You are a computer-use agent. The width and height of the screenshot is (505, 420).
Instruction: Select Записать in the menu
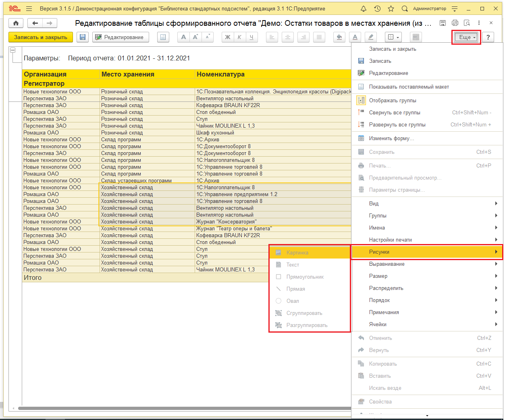[x=427, y=61]
